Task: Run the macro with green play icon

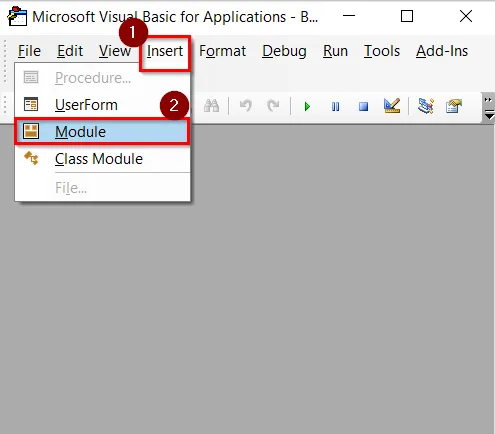Action: [307, 107]
